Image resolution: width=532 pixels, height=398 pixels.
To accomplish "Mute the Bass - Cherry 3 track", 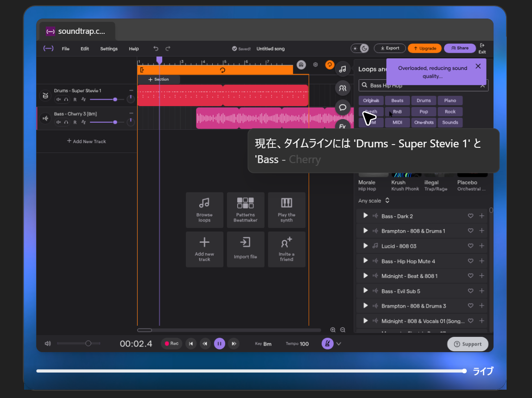I will click(58, 122).
